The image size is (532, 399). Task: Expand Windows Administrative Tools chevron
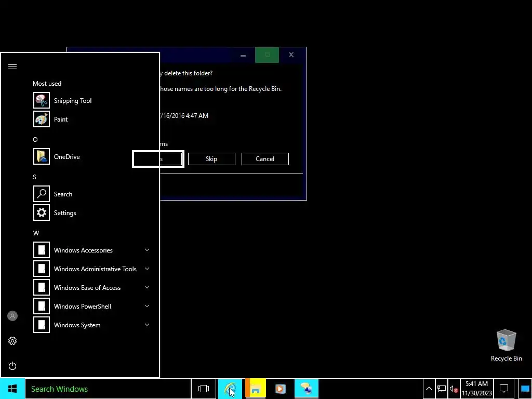click(x=147, y=269)
